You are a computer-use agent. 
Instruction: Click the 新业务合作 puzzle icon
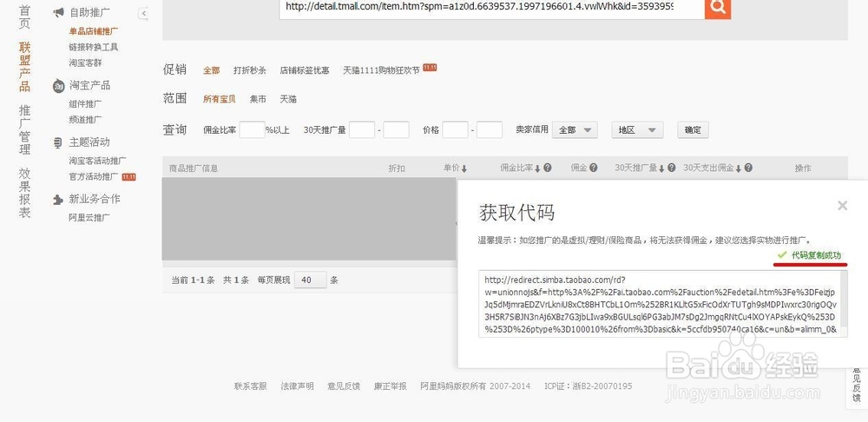(57, 200)
